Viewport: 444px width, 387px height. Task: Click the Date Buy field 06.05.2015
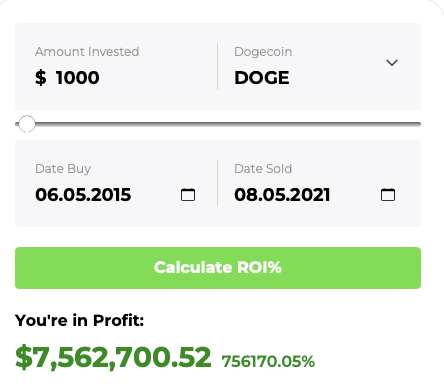coord(83,195)
